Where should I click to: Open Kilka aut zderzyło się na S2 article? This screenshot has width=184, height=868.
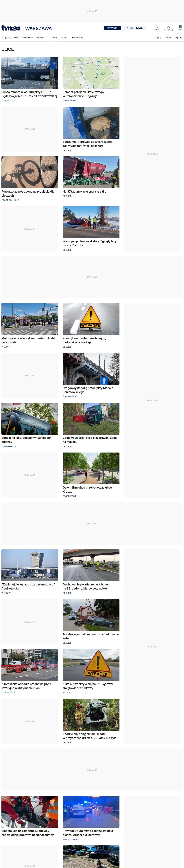tap(88, 686)
